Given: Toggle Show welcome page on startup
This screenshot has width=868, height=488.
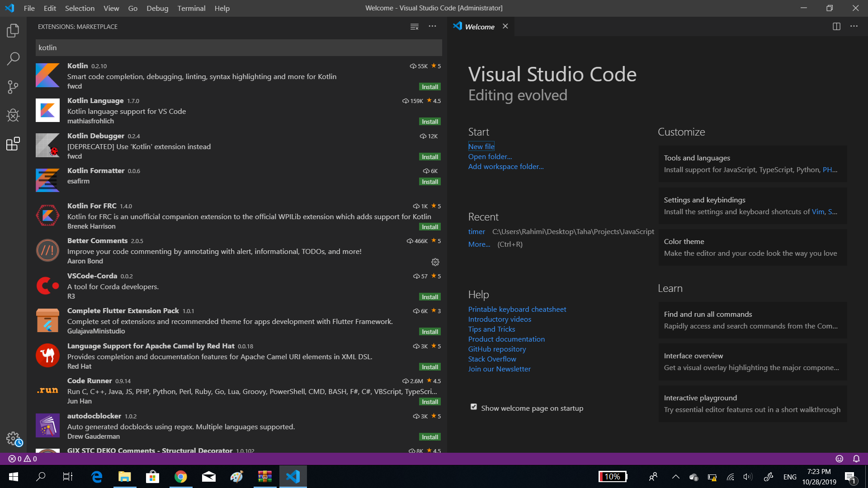Looking at the screenshot, I should coord(473,407).
